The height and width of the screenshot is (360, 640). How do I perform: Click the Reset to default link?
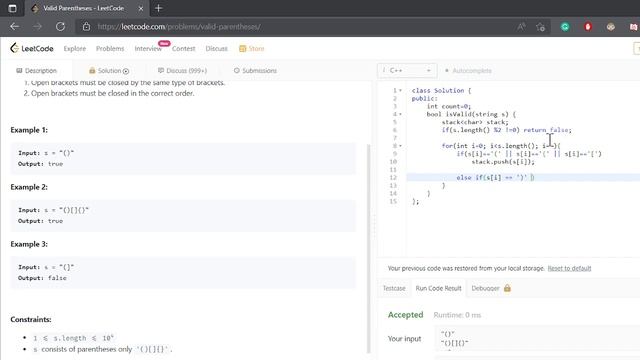569,268
